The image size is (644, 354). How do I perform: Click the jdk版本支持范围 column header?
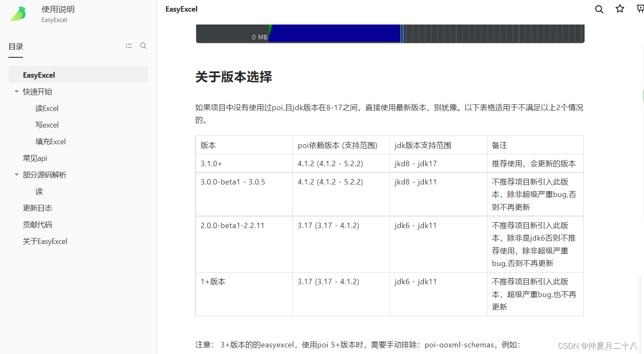tap(438, 145)
